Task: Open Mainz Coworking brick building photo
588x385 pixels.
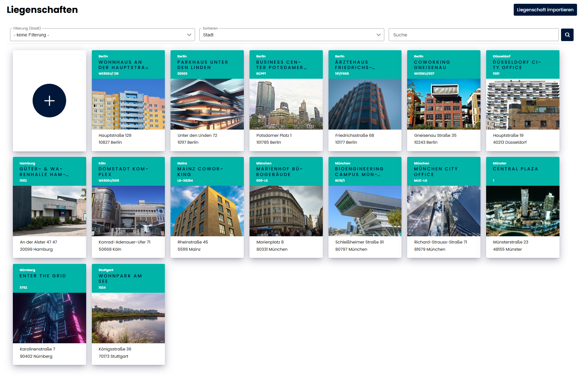Action: (x=207, y=211)
